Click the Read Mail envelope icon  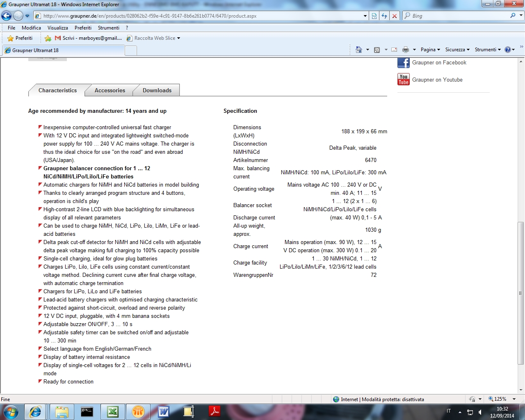(x=394, y=50)
